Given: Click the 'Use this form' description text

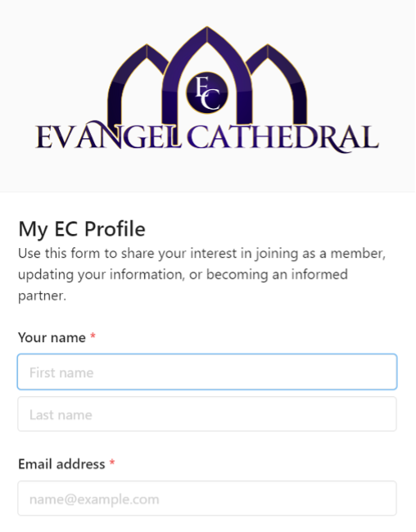Looking at the screenshot, I should click(x=202, y=274).
